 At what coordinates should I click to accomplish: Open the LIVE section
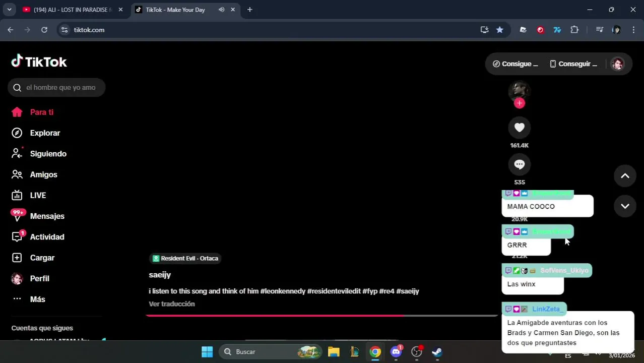pos(29,195)
